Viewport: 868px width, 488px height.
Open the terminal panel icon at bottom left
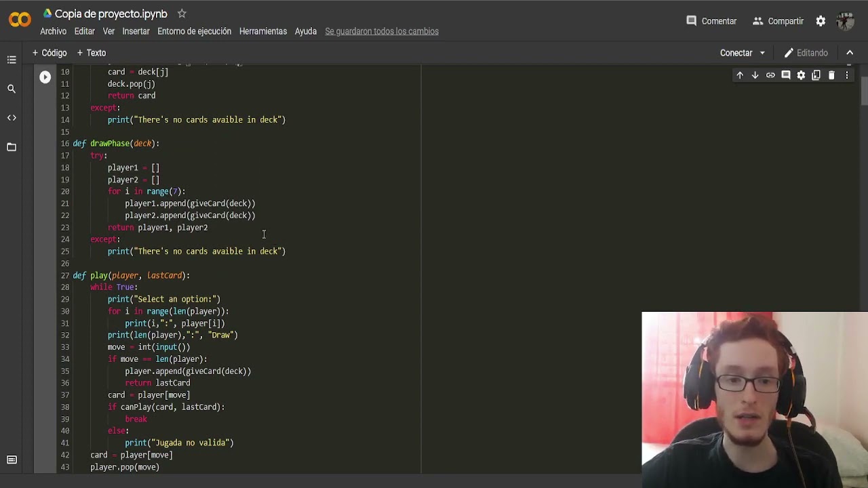coord(12,460)
